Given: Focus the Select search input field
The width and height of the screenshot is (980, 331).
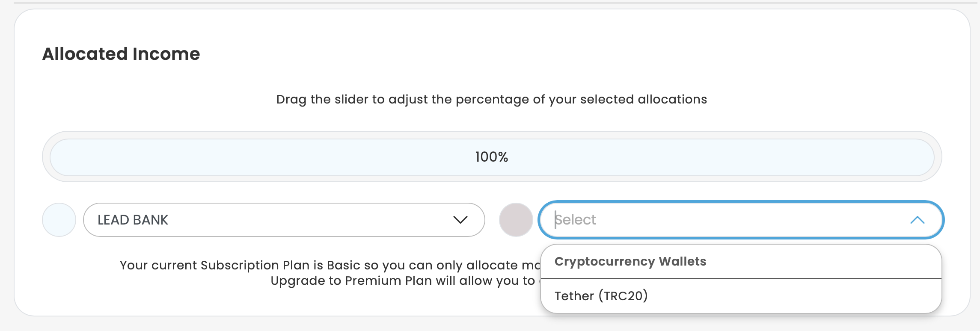Looking at the screenshot, I should click(x=728, y=220).
